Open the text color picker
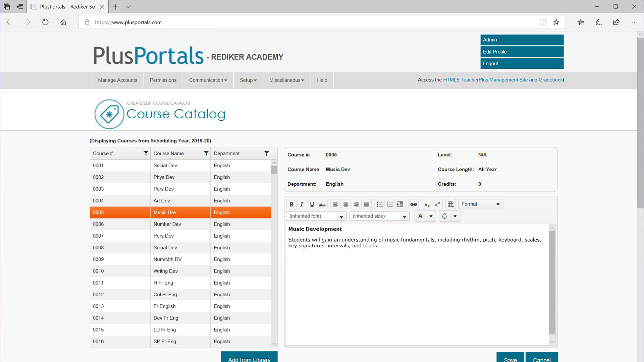The height and width of the screenshot is (362, 644). tap(431, 216)
